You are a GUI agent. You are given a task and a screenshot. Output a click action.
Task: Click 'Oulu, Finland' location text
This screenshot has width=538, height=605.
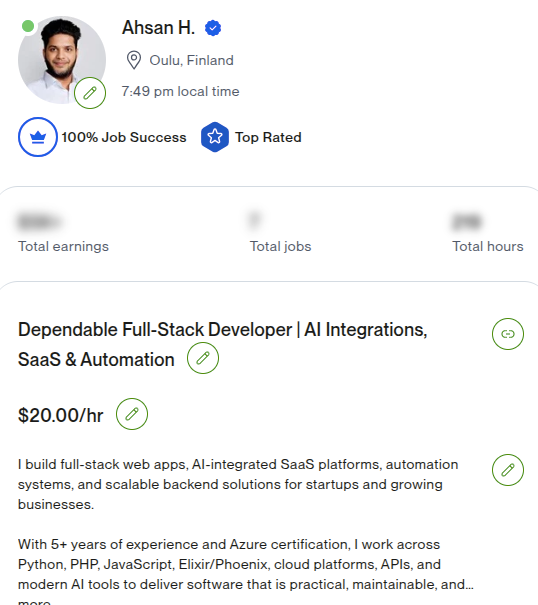click(191, 61)
